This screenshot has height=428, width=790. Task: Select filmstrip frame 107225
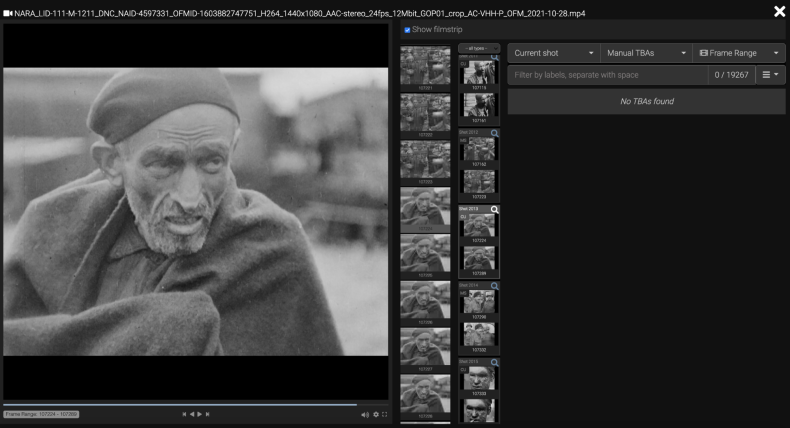coord(425,254)
